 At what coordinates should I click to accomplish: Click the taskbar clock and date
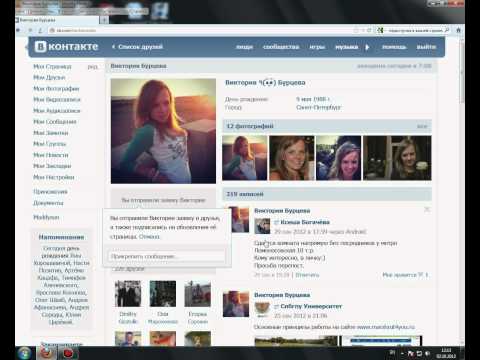tap(446, 353)
